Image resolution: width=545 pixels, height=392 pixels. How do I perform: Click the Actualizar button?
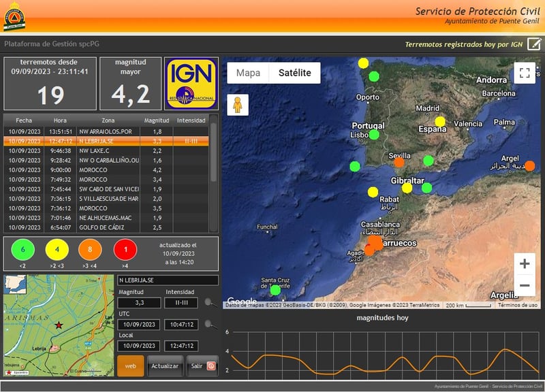[165, 366]
